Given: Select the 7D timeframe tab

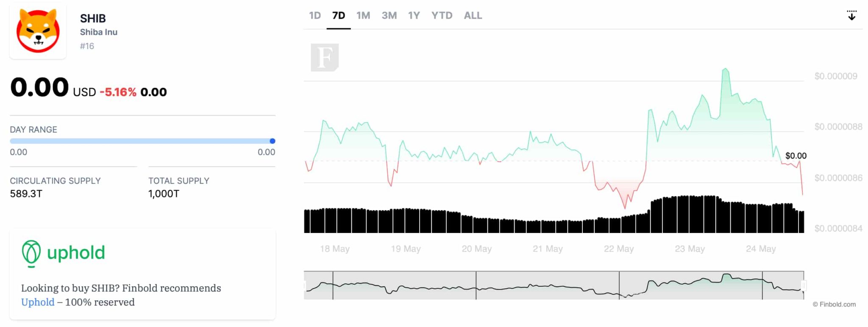Looking at the screenshot, I should tap(338, 16).
